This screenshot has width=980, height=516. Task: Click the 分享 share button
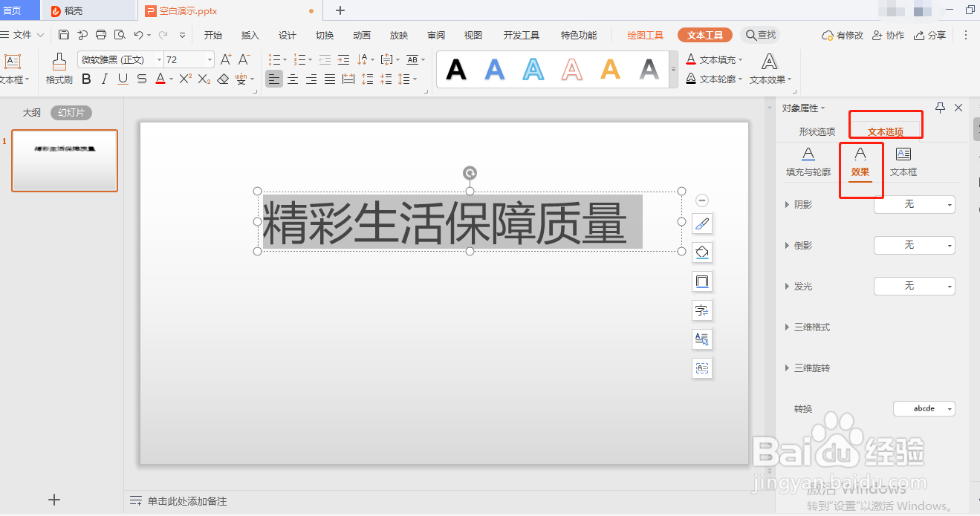pos(930,35)
